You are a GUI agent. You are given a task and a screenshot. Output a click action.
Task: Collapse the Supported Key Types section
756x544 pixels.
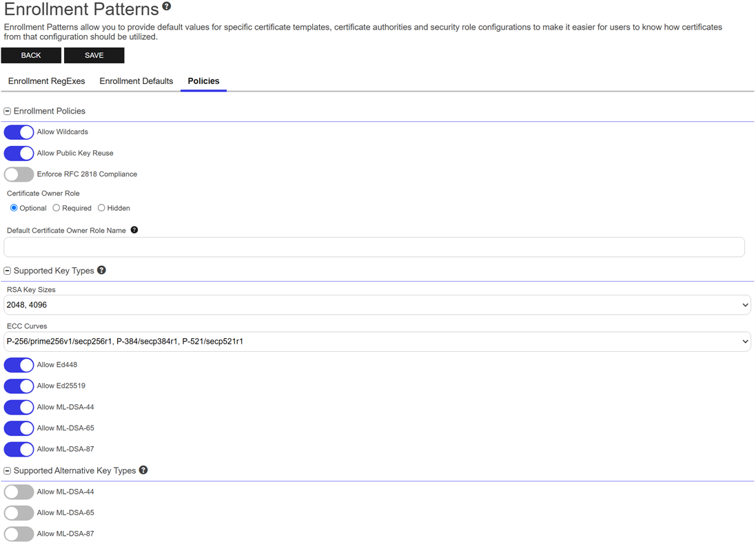coord(8,271)
